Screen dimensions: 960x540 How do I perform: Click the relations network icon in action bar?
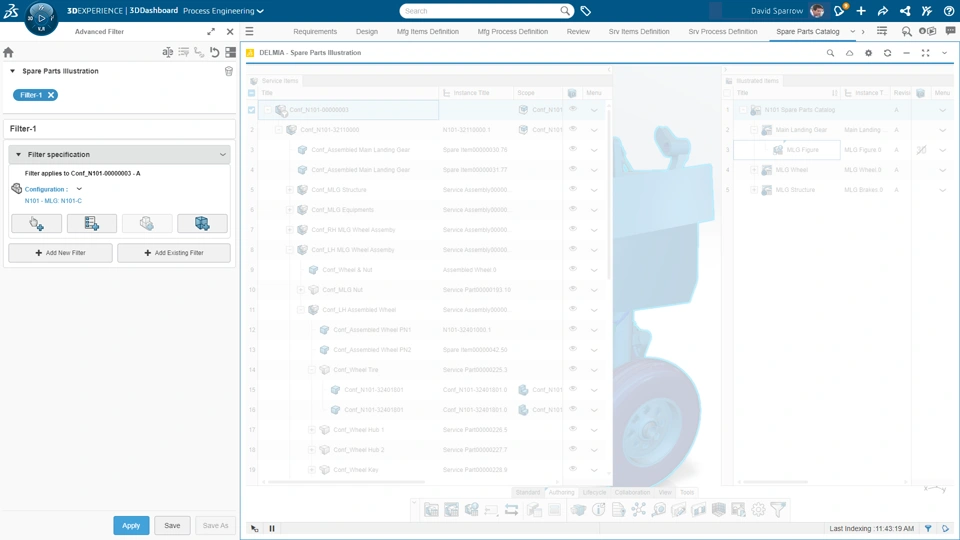[639, 509]
